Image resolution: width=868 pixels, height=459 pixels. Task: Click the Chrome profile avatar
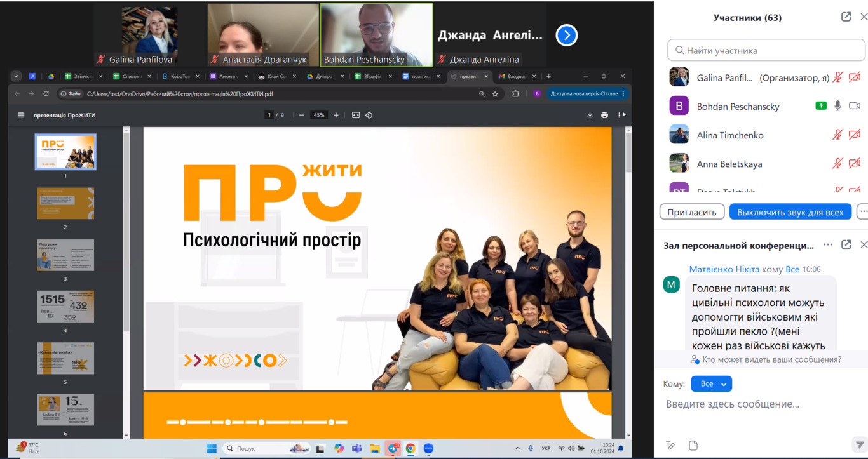537,94
